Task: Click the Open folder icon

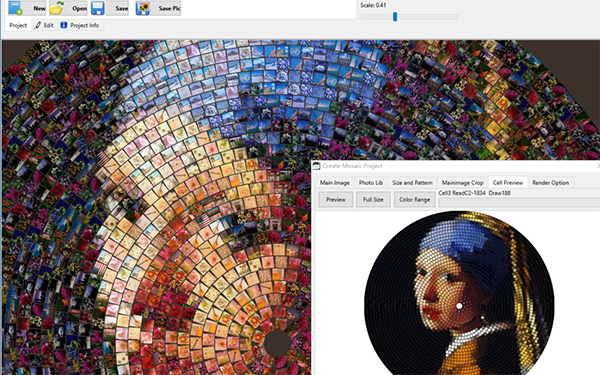Action: [56, 8]
